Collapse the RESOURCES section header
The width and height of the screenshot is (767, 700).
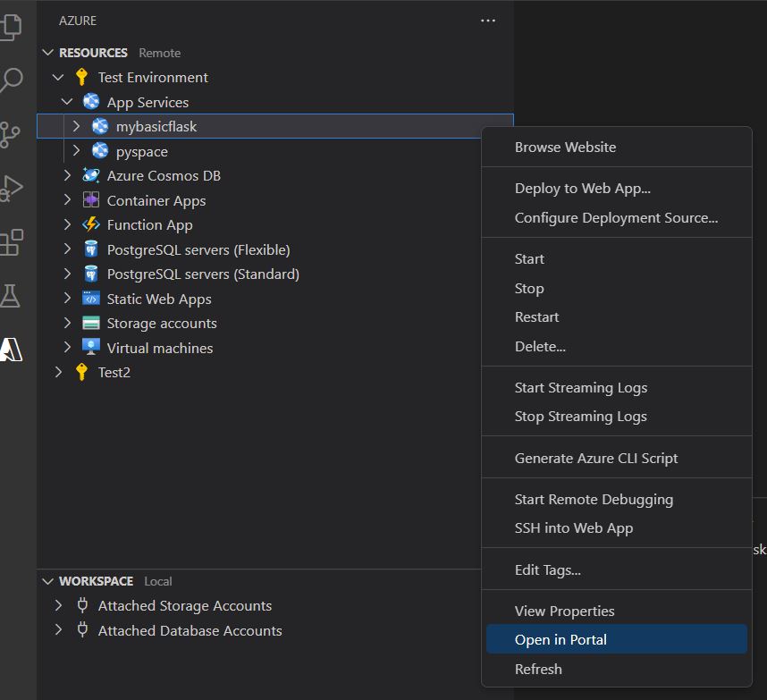48,53
